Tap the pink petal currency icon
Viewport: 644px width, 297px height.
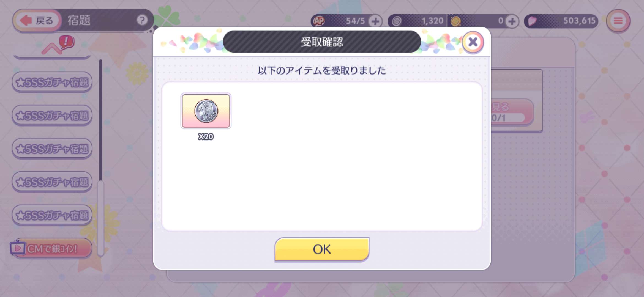[532, 21]
